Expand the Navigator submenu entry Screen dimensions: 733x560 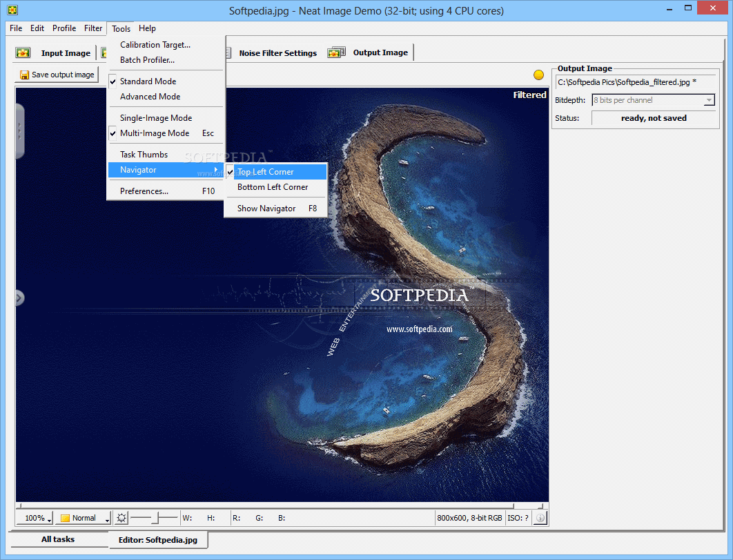166,170
